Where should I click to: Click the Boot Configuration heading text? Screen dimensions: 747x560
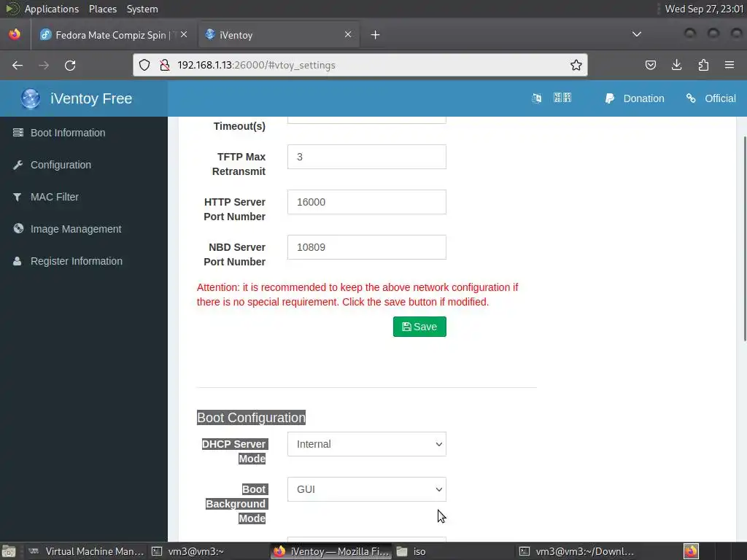(x=251, y=418)
